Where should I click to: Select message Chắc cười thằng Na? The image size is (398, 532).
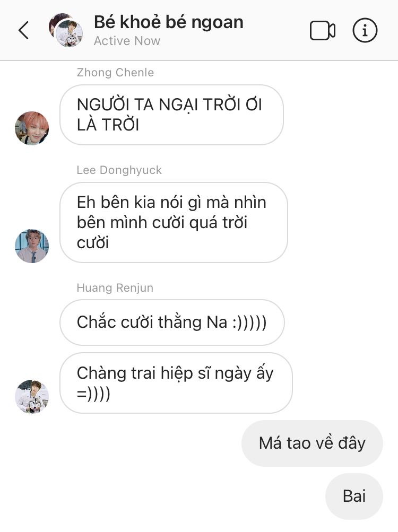point(172,322)
